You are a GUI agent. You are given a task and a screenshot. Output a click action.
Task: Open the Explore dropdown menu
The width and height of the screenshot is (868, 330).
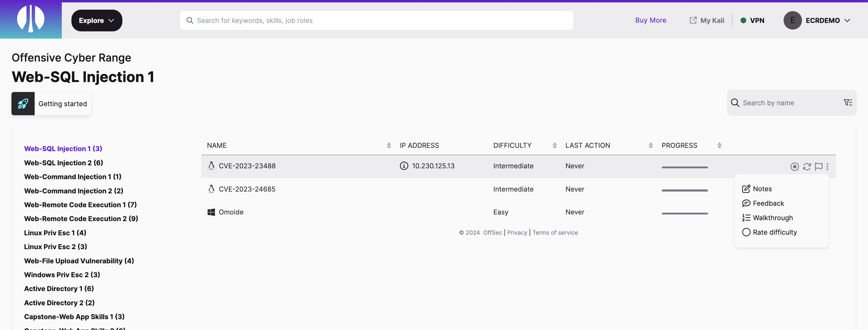[96, 20]
